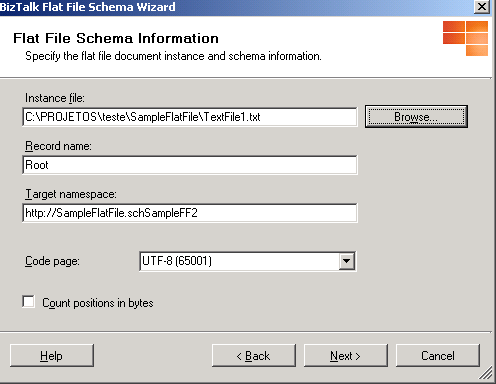Click the orange BizTalk logo
This screenshot has width=496, height=384.
click(x=465, y=38)
